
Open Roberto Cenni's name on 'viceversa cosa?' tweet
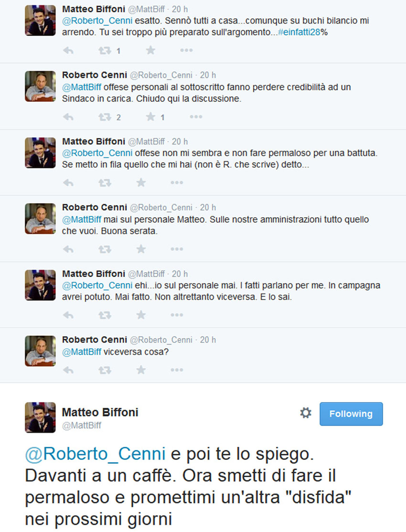pyautogui.click(x=95, y=340)
